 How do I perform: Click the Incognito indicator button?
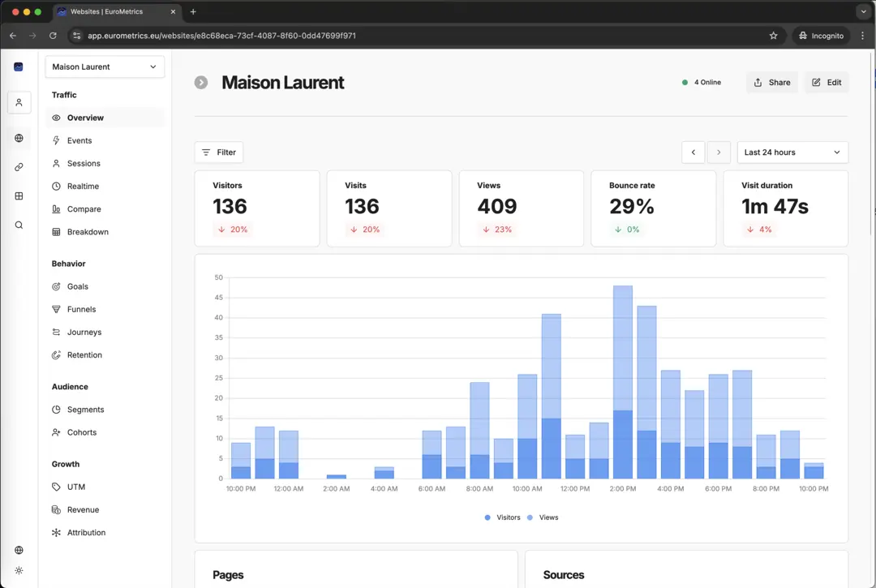[821, 36]
